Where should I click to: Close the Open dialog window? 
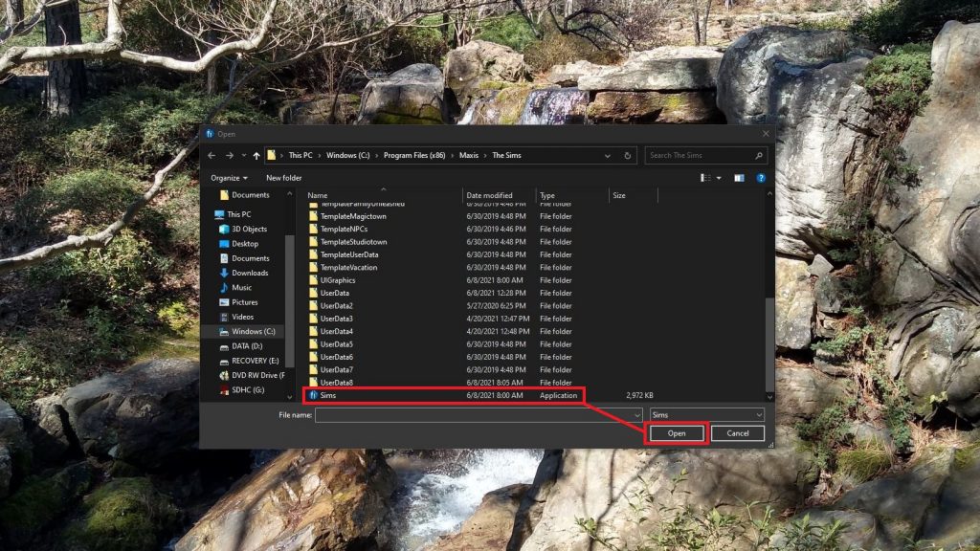(766, 134)
